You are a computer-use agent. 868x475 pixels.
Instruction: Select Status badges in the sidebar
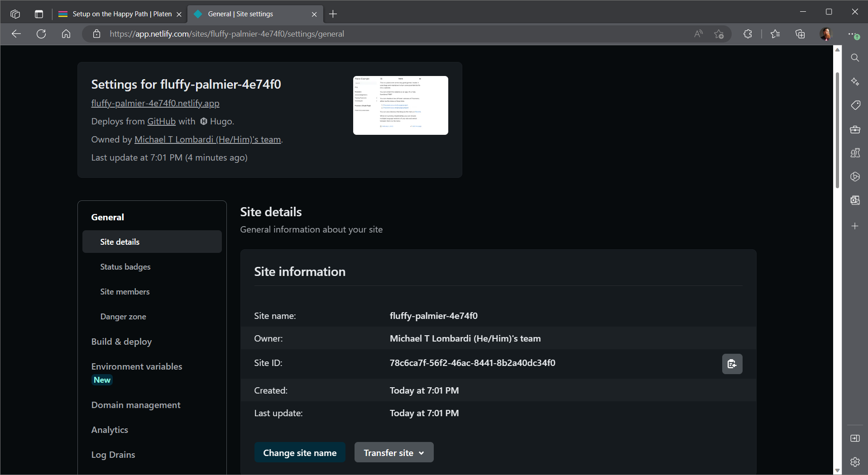[125, 267]
